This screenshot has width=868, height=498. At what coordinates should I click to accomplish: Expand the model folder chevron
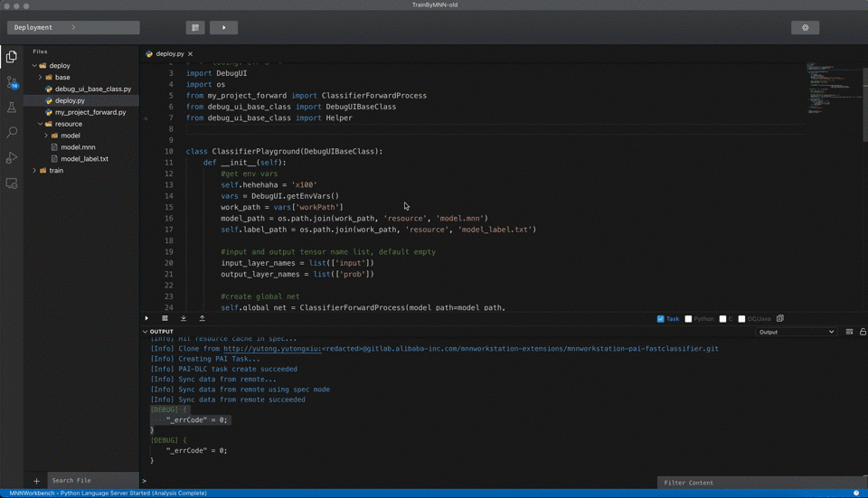click(46, 136)
